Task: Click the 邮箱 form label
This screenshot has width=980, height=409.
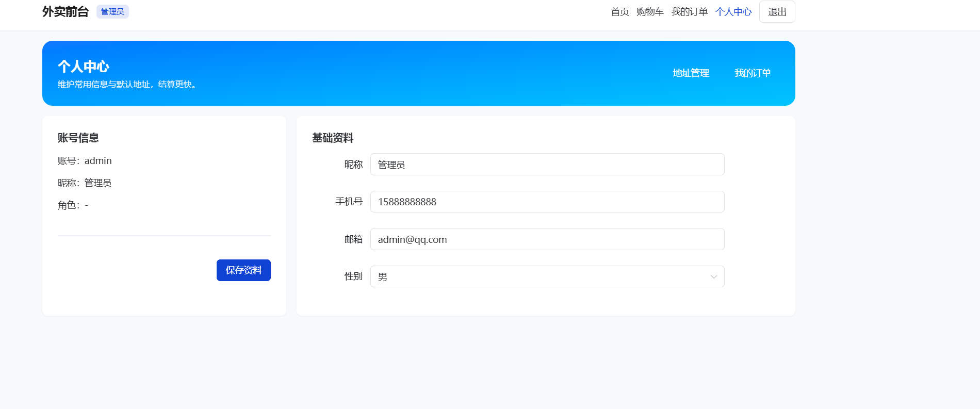Action: [353, 239]
